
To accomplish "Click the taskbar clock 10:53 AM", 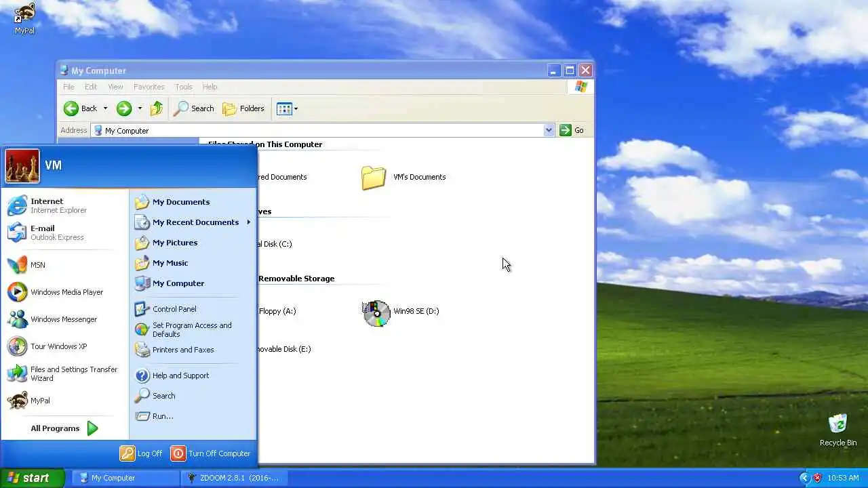I will click(x=844, y=478).
